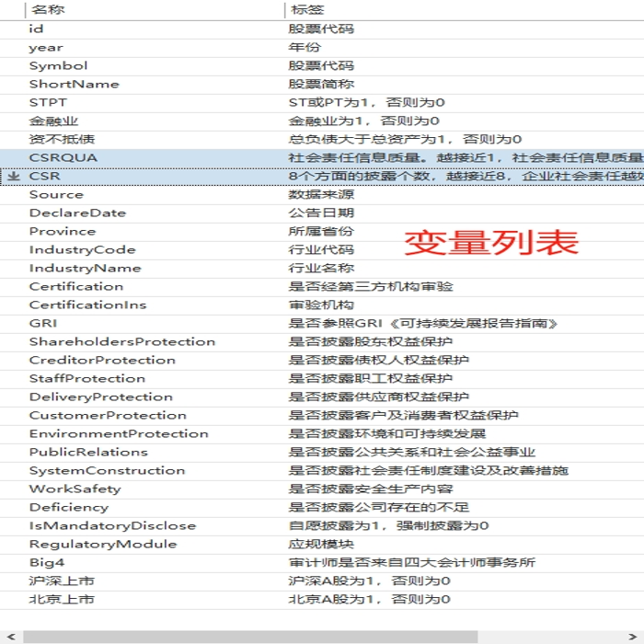Select the StaffProtection variable
This screenshot has width=644, height=644.
pos(87,379)
